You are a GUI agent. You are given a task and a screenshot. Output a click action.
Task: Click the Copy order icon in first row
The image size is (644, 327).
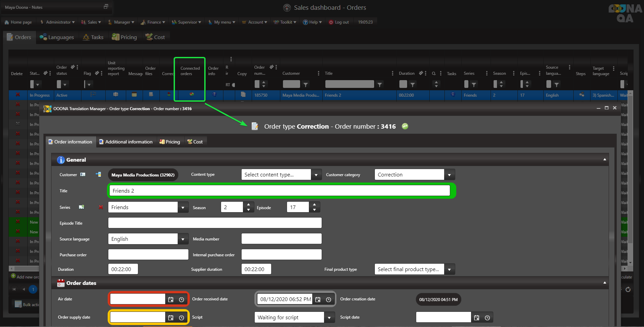[x=243, y=95]
